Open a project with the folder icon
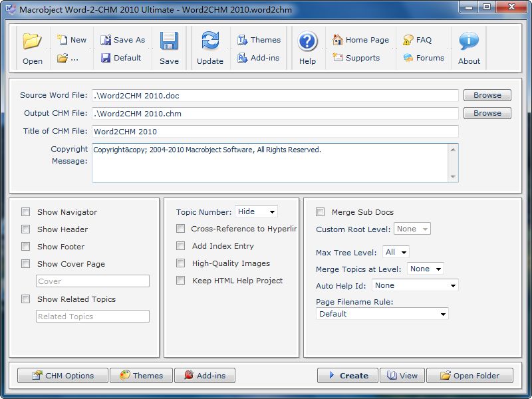532x399 pixels. click(33, 47)
